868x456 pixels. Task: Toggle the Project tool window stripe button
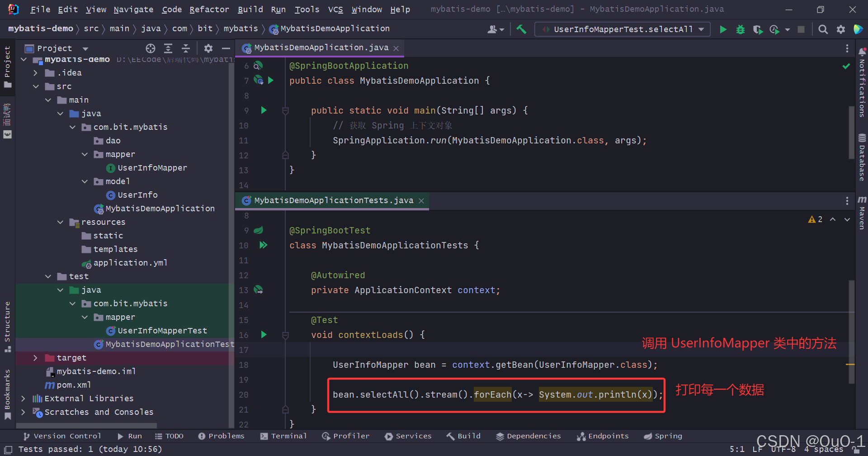pyautogui.click(x=7, y=66)
